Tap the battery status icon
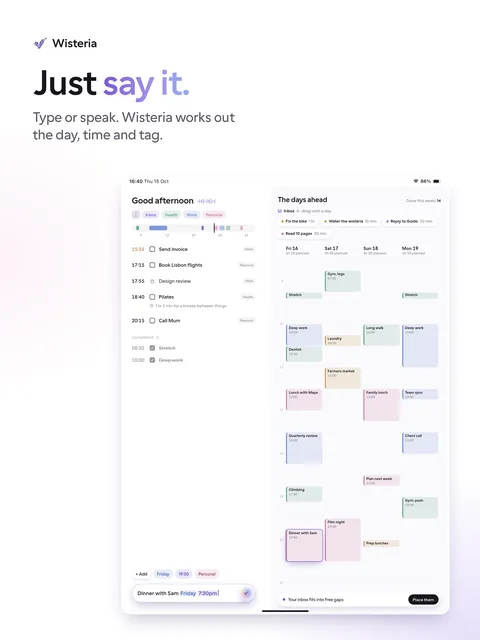The height and width of the screenshot is (640, 480). coord(436,181)
